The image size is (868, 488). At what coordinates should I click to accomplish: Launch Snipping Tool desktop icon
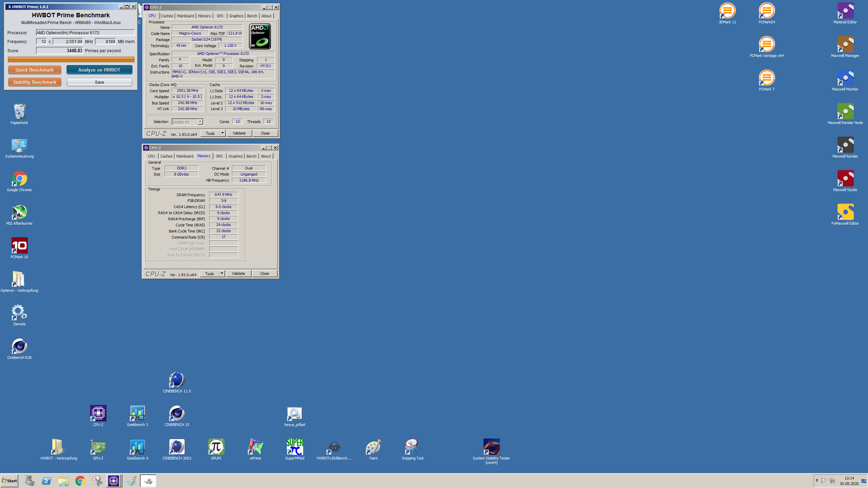[x=413, y=449]
